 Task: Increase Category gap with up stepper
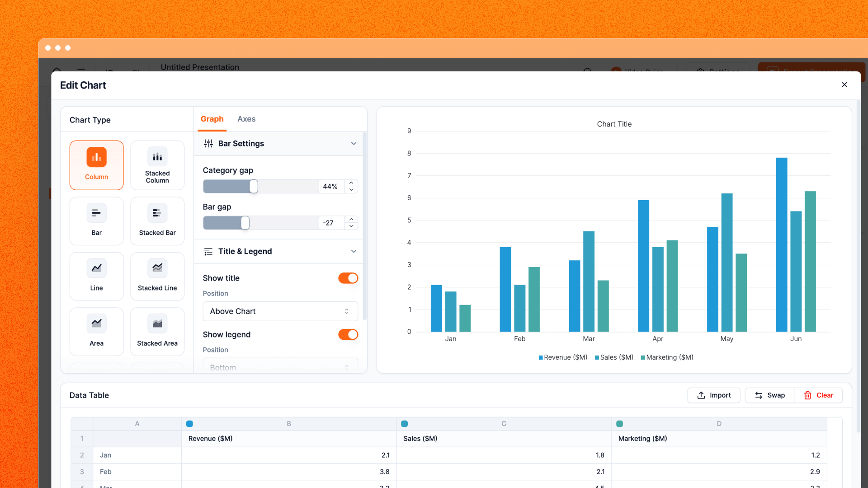[x=351, y=183]
